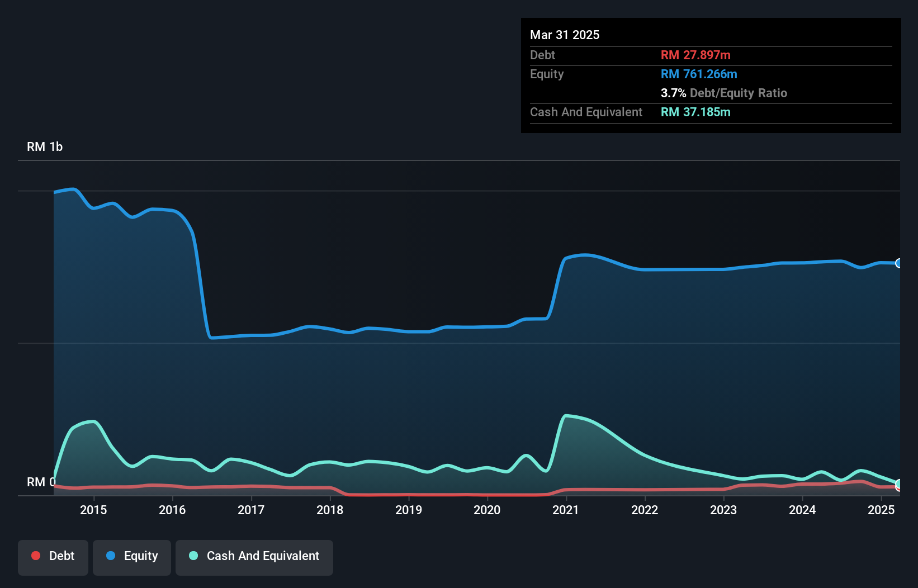Click the Debt row label in tooltip

542,55
